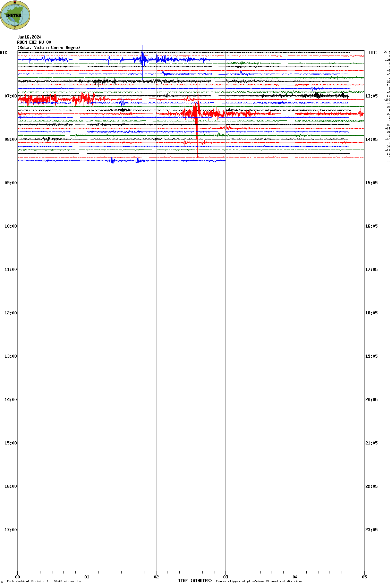Click the INETER logo
Viewport: 392px width, 586px height.
[x=15, y=15]
